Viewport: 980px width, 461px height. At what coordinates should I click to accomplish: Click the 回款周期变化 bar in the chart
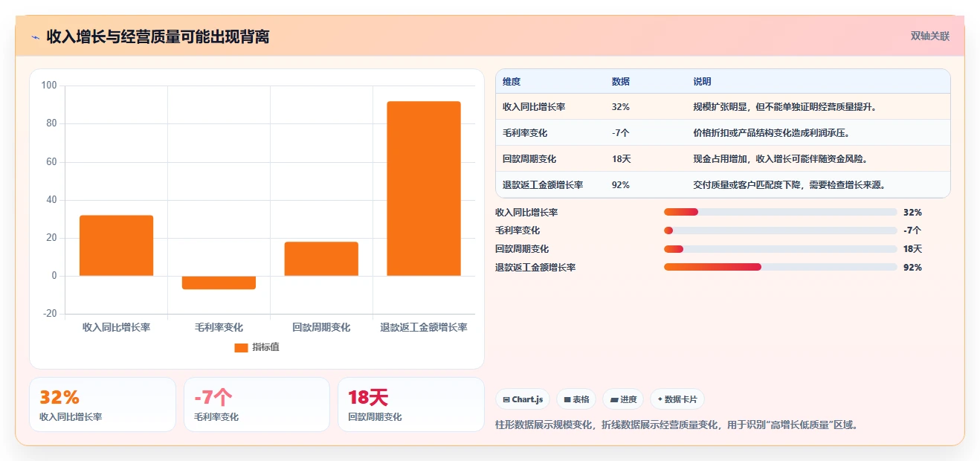321,259
